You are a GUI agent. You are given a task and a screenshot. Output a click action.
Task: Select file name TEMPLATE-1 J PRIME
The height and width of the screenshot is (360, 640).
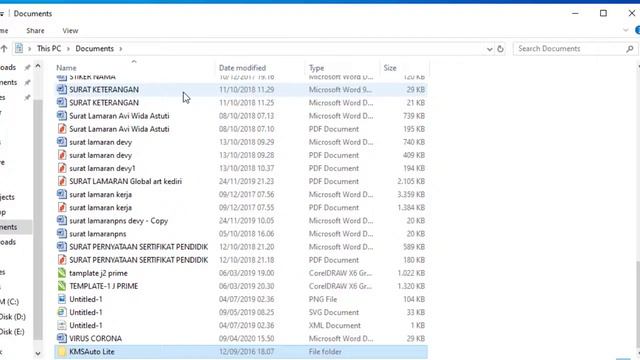pyautogui.click(x=104, y=286)
